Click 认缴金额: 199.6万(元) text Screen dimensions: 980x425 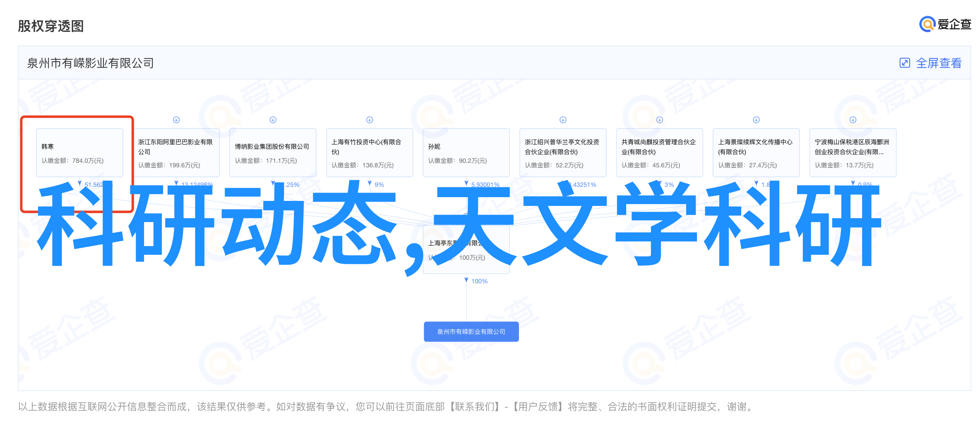coord(169,165)
